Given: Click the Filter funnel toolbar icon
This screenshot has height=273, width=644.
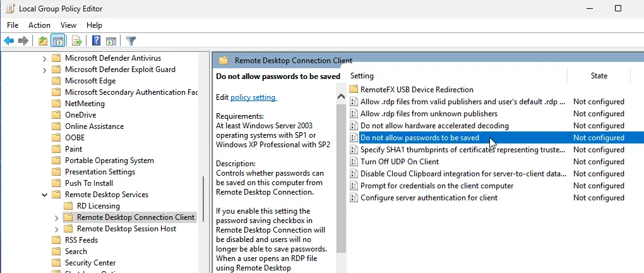Looking at the screenshot, I should tap(131, 41).
